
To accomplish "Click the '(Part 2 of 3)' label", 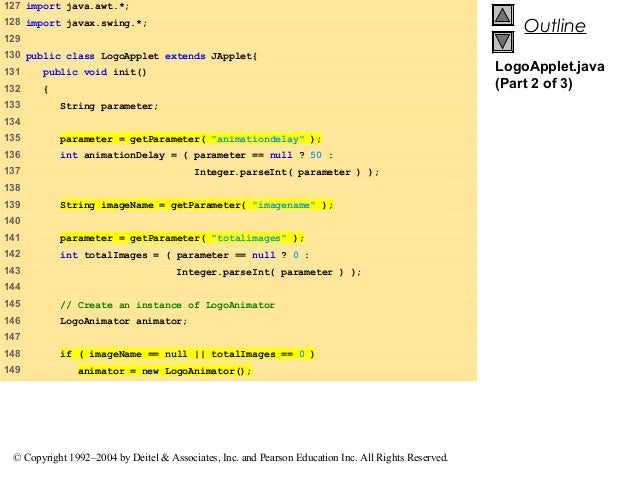I will 533,83.
